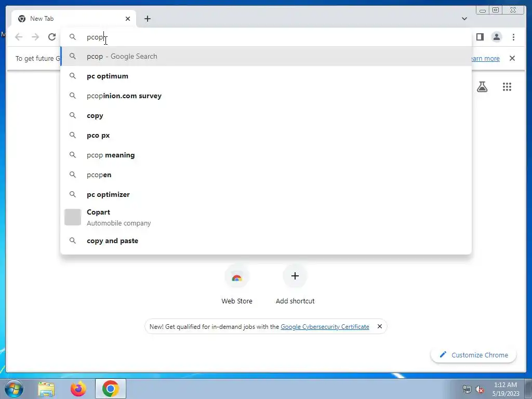Go forward with the forward arrow
Image resolution: width=532 pixels, height=399 pixels.
[35, 37]
